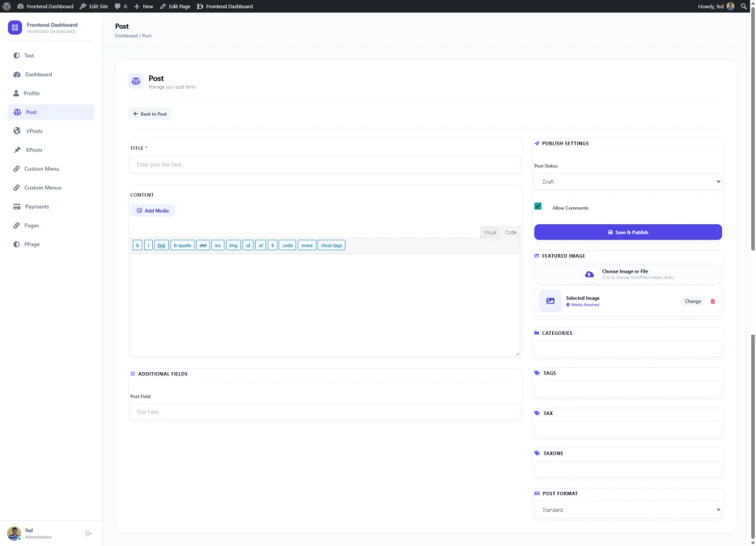This screenshot has width=756, height=546.
Task: Switch editor to the Code tab
Action: pos(511,232)
